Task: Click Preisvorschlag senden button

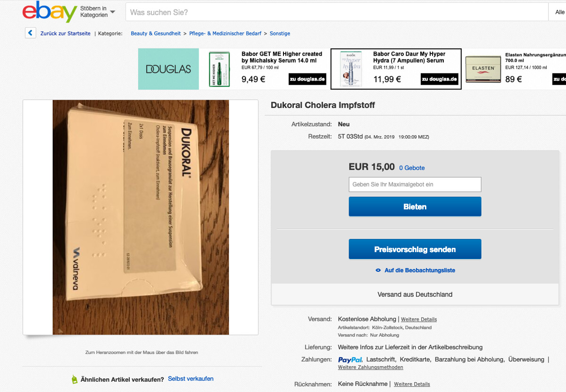Action: point(415,249)
